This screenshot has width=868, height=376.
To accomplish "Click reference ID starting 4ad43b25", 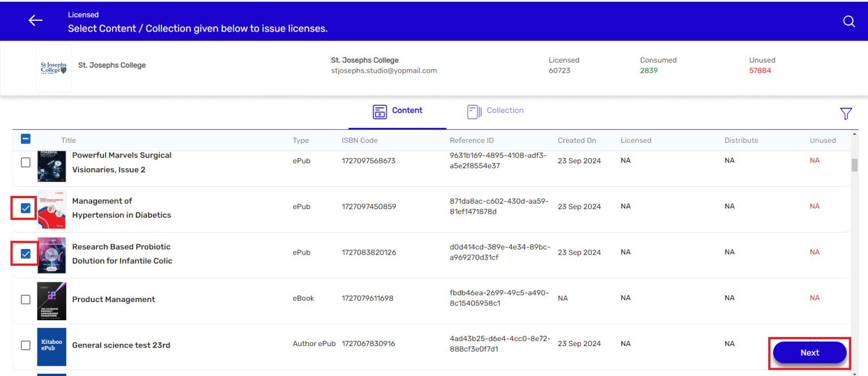I will [x=500, y=344].
